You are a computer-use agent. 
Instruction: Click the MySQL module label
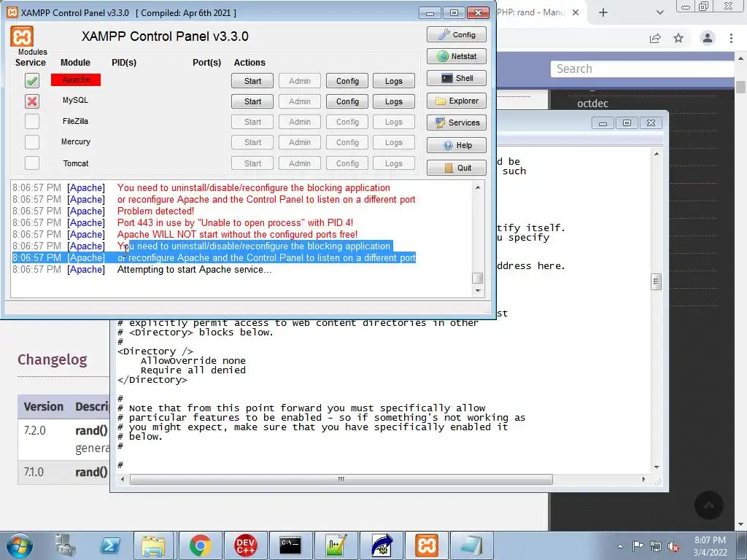75,100
